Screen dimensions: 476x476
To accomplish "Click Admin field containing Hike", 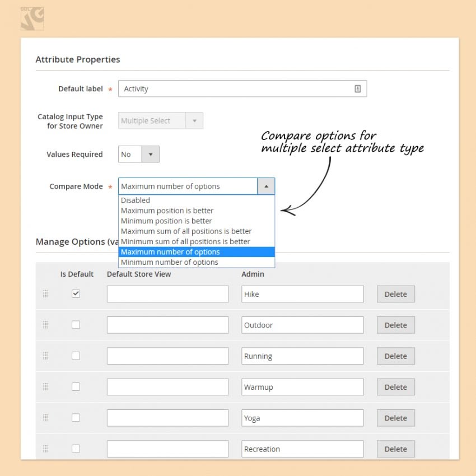I will (x=302, y=294).
